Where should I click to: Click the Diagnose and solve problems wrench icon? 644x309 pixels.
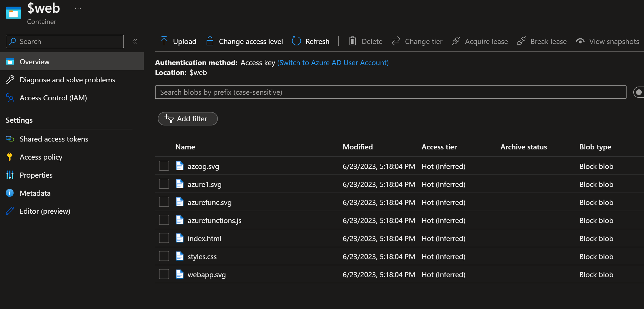(x=10, y=80)
